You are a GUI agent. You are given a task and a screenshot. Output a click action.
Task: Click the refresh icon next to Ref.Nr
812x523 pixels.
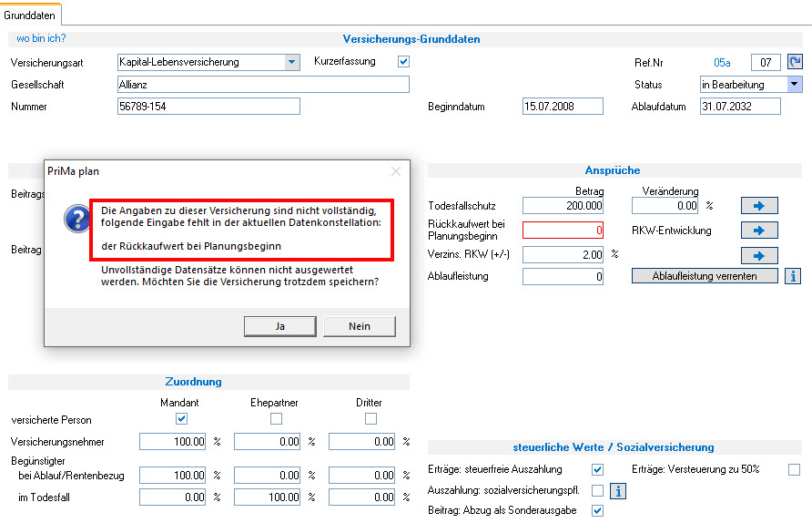(x=795, y=62)
